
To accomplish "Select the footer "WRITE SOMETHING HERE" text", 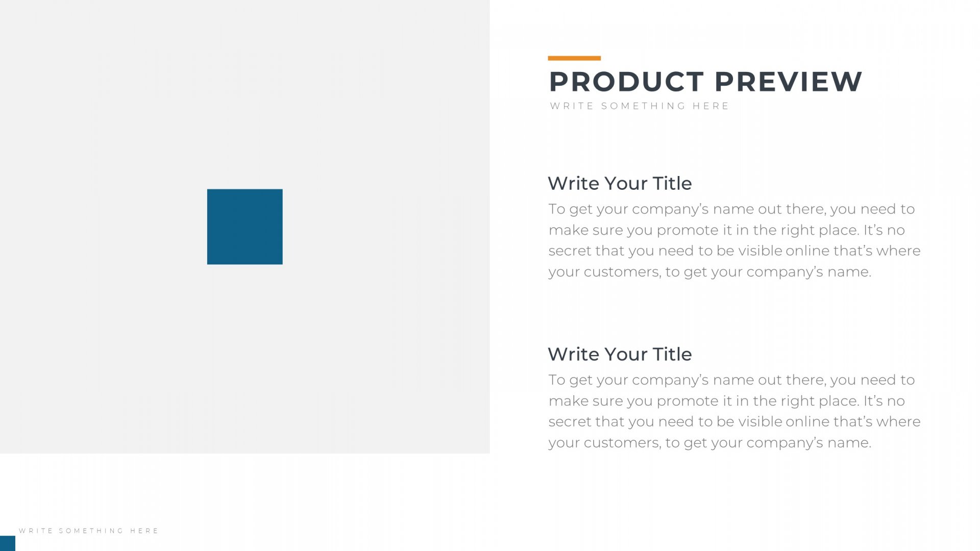I will (89, 531).
